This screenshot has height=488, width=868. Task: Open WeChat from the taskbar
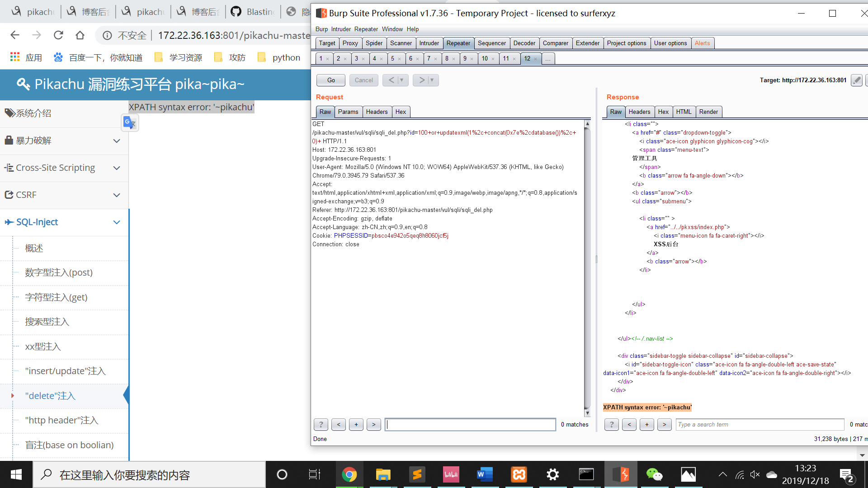(654, 474)
